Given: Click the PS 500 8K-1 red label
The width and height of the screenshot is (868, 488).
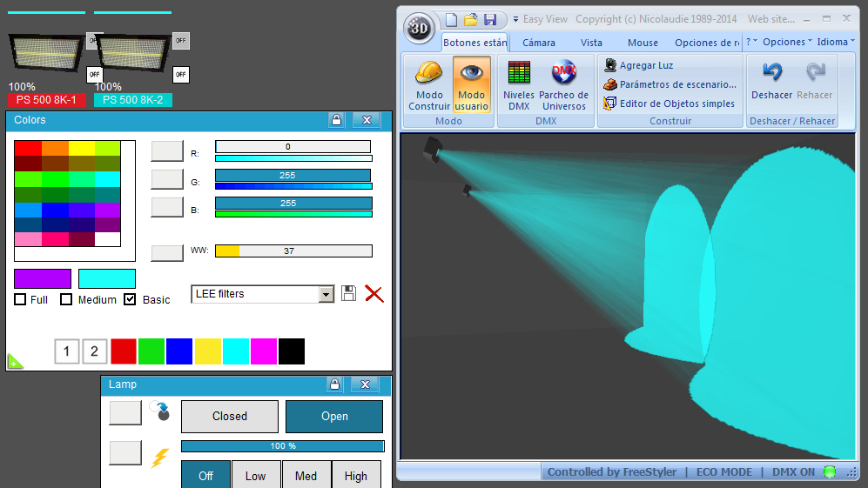Looking at the screenshot, I should (46, 100).
